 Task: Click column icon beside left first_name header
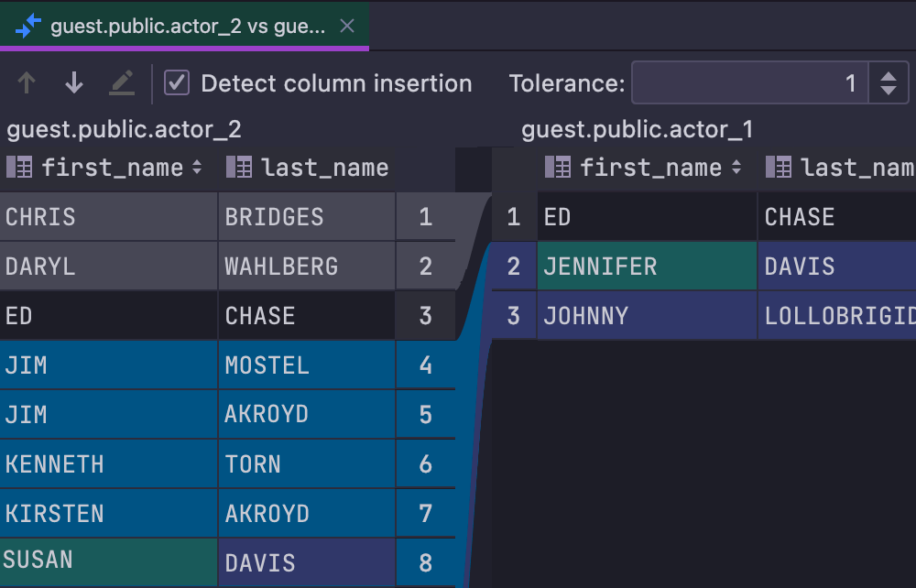click(19, 168)
